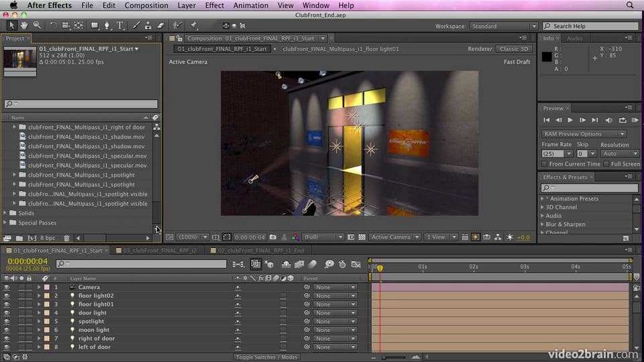This screenshot has width=644, height=362.
Task: Click the Fast Draft label in viewer
Action: tap(517, 62)
